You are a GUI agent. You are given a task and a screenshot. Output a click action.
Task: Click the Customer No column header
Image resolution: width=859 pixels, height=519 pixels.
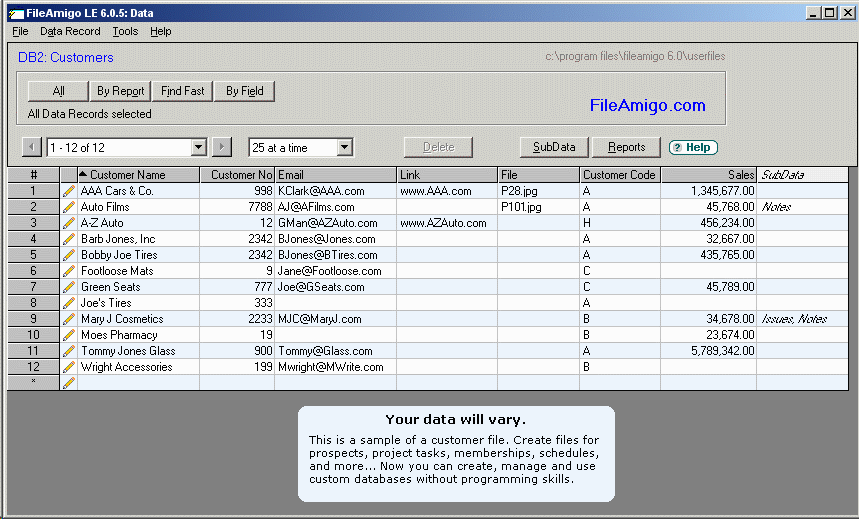click(237, 175)
